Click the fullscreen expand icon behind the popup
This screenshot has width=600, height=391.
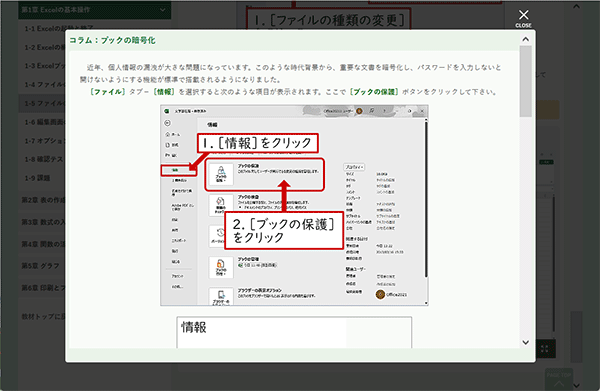click(x=545, y=349)
